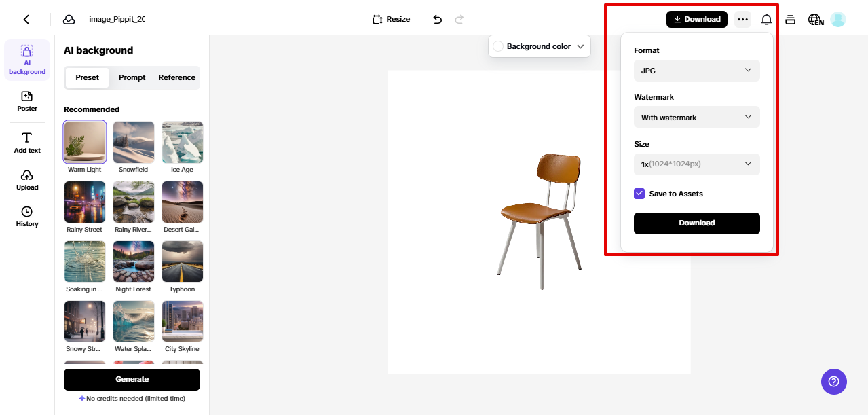Select the AI background sidebar tool
Screen dimensions: 868x415
(27, 60)
